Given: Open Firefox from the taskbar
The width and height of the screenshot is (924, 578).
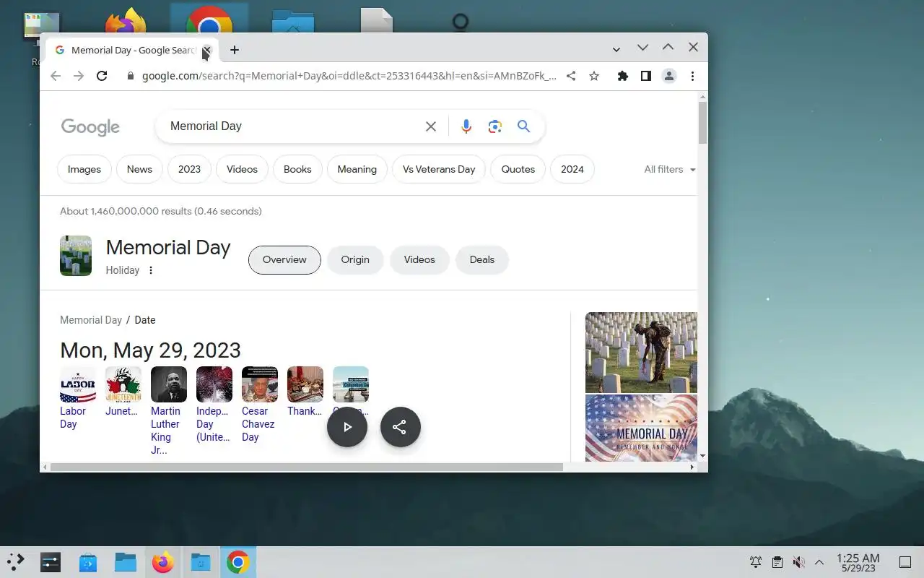Looking at the screenshot, I should [x=163, y=562].
